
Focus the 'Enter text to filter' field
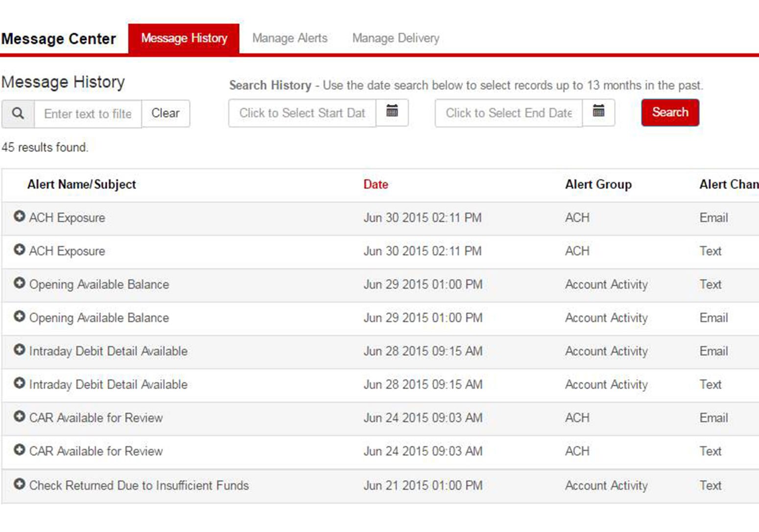pos(88,114)
